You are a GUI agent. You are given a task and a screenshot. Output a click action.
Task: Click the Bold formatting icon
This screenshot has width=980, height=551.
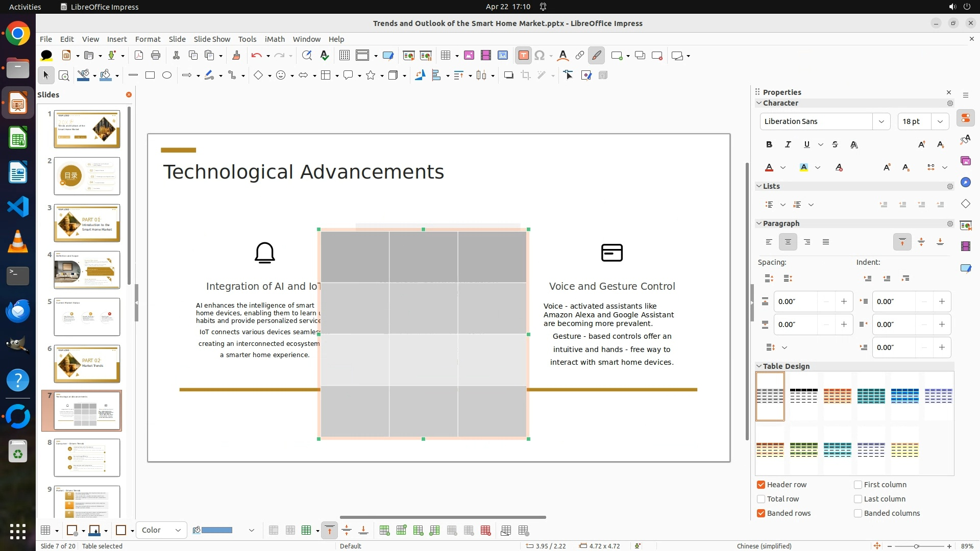click(769, 145)
